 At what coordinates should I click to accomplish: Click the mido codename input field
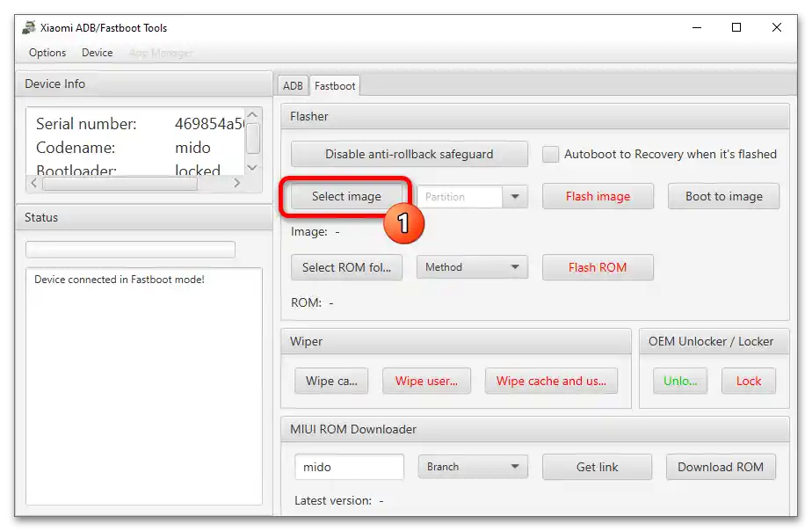click(350, 467)
